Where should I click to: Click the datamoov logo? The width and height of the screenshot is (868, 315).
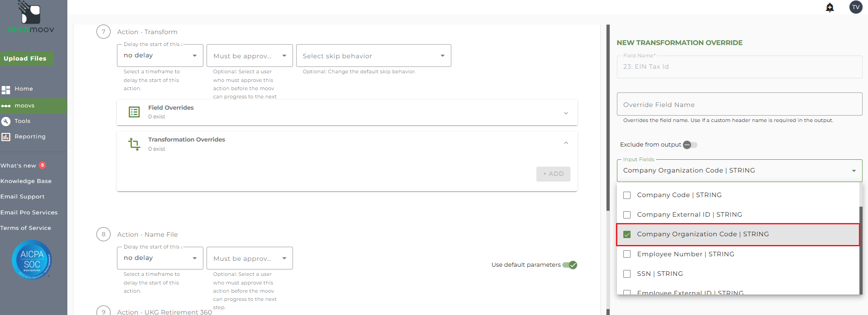click(31, 18)
